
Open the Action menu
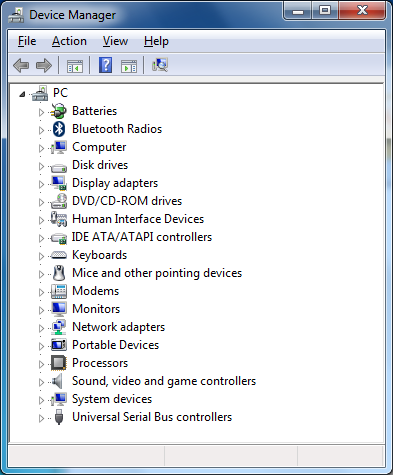tap(69, 41)
